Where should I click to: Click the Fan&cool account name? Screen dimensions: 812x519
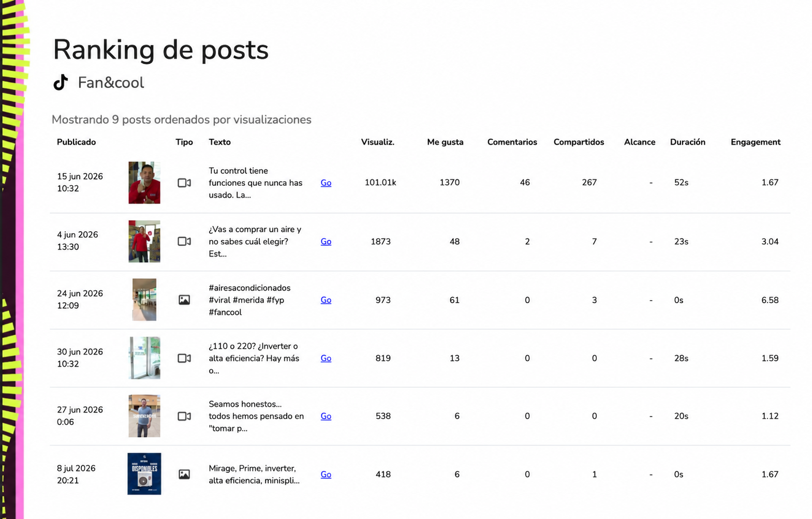tap(111, 82)
